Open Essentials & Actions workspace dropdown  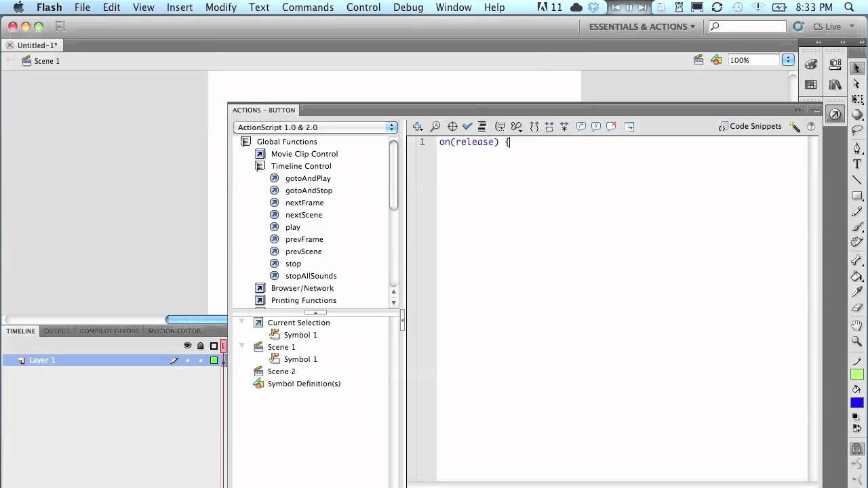click(x=642, y=26)
